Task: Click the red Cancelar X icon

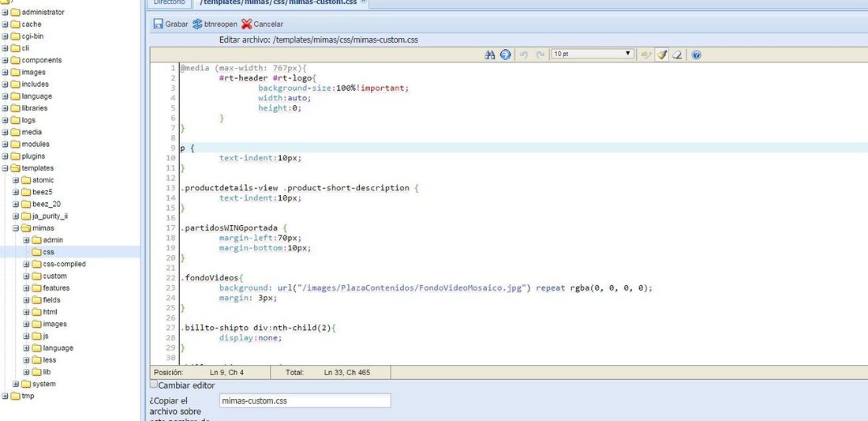Action: [x=246, y=24]
